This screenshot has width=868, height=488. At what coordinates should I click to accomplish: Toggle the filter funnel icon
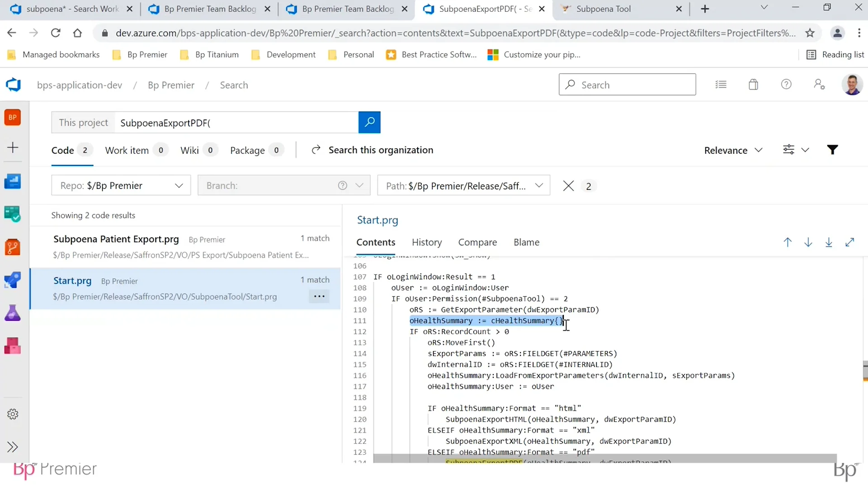click(832, 150)
